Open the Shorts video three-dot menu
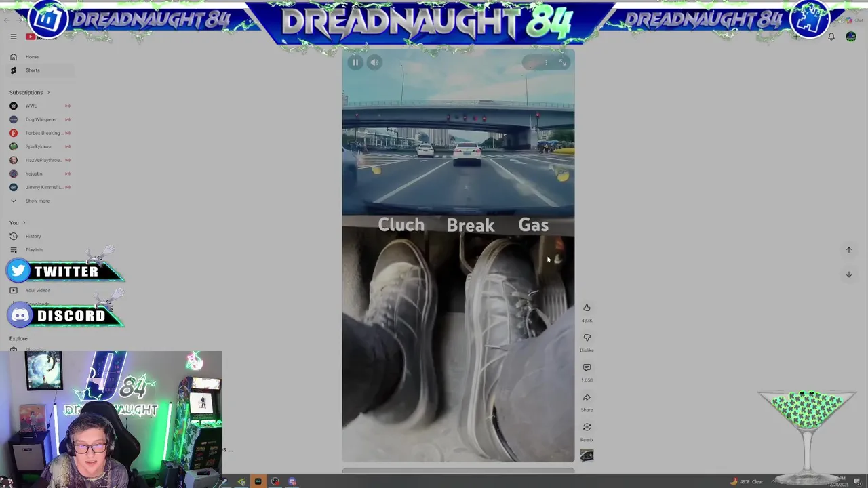Image resolution: width=868 pixels, height=488 pixels. tap(546, 62)
